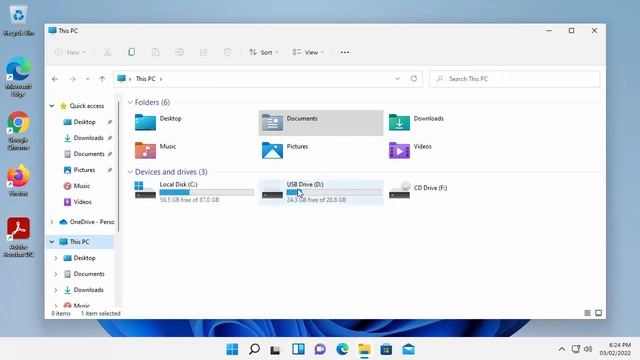Select the Pictures folder in Folders section
The width and height of the screenshot is (640, 360).
321,150
